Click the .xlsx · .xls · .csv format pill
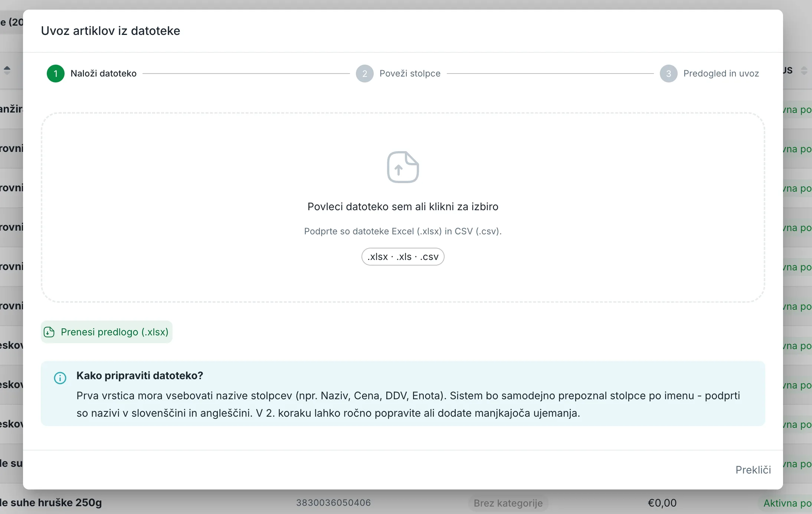 403,257
